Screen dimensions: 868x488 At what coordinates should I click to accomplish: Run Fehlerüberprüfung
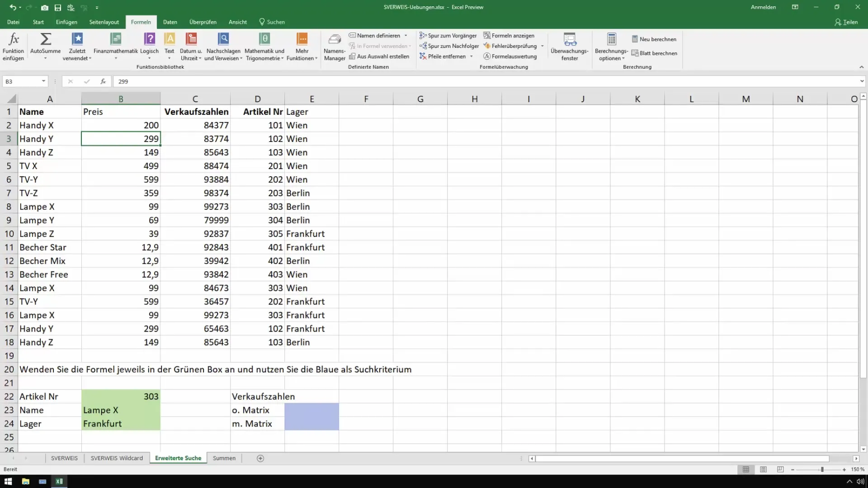[x=510, y=46]
